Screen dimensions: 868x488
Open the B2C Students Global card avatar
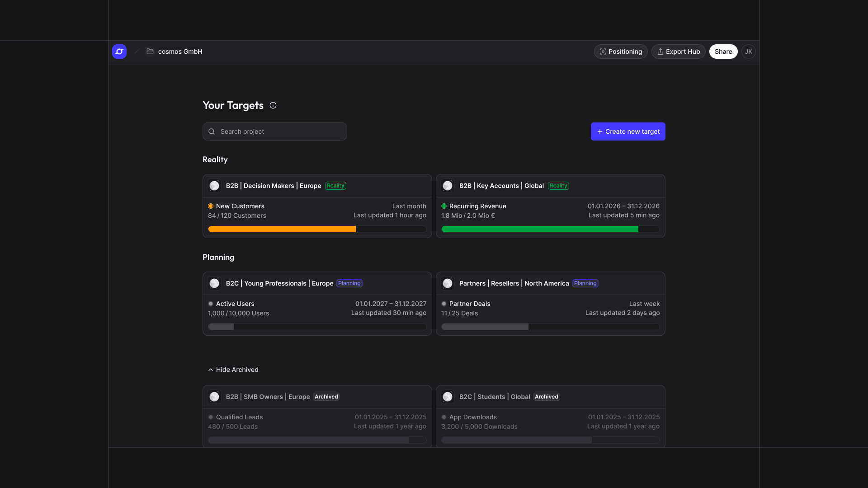click(x=448, y=397)
